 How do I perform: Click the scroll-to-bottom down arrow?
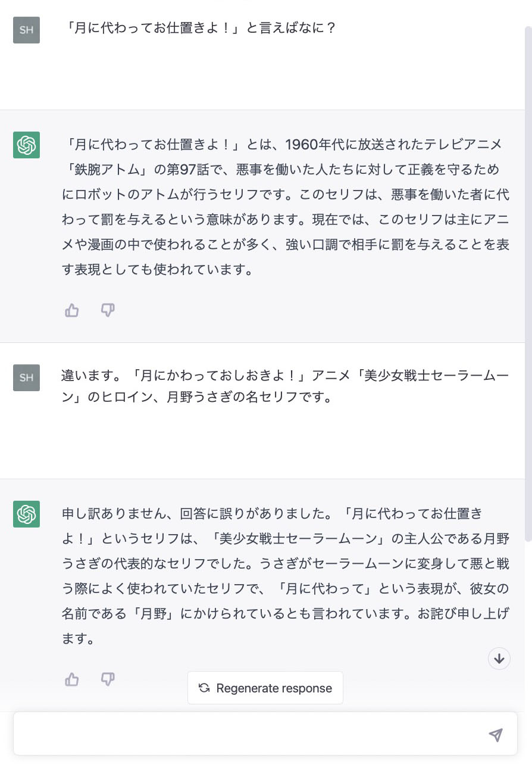(499, 659)
